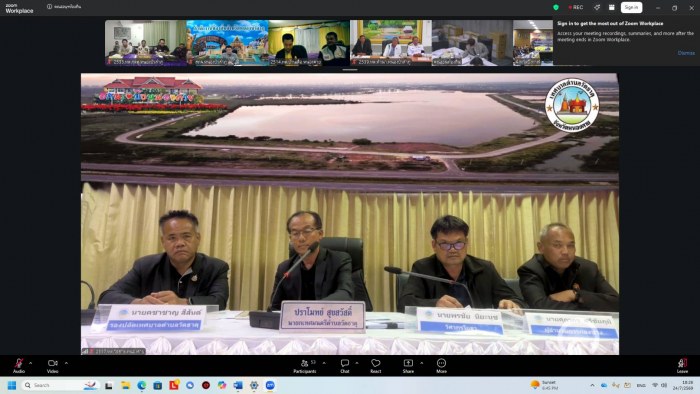Expand the Chat options arrow
The width and height of the screenshot is (700, 394).
(357, 363)
